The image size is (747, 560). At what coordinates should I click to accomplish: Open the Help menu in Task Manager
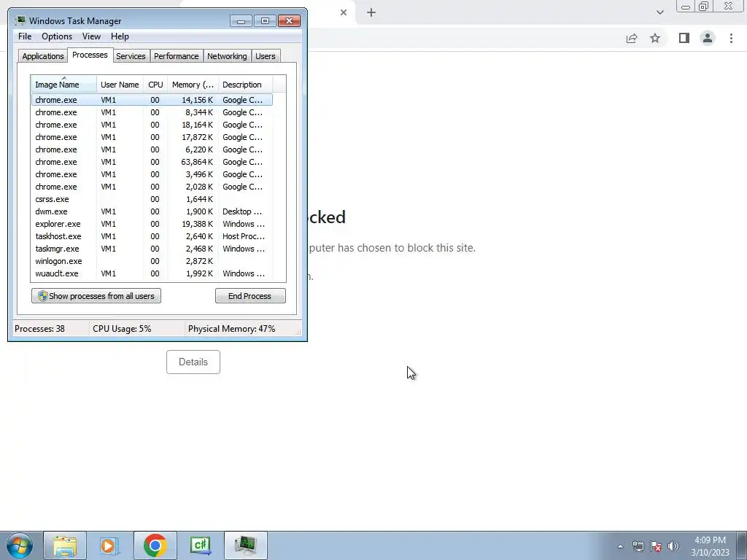pyautogui.click(x=120, y=36)
